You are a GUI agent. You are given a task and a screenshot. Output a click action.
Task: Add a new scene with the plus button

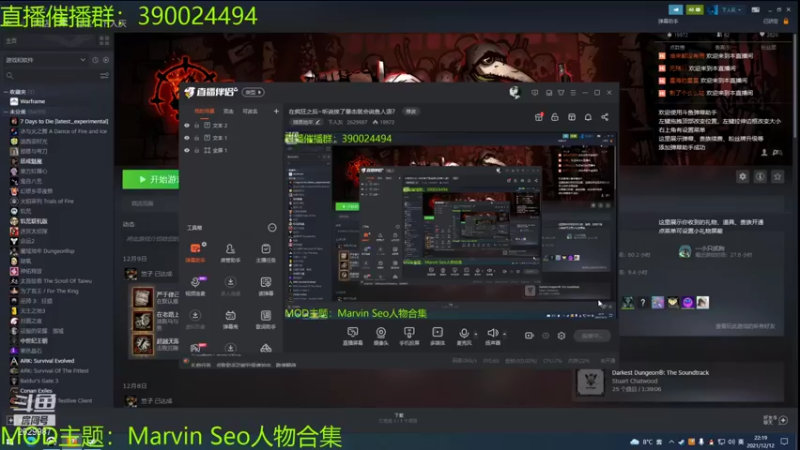click(276, 111)
